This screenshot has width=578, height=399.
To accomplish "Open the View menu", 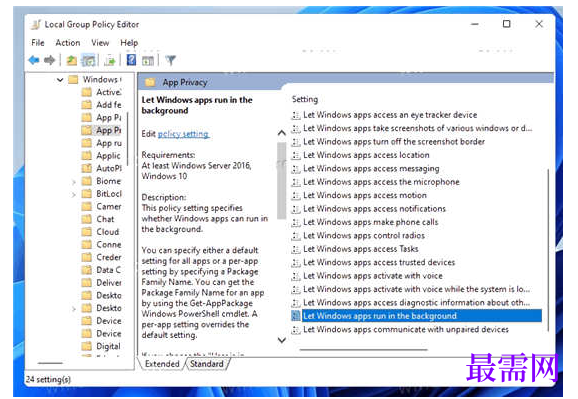I will (100, 43).
